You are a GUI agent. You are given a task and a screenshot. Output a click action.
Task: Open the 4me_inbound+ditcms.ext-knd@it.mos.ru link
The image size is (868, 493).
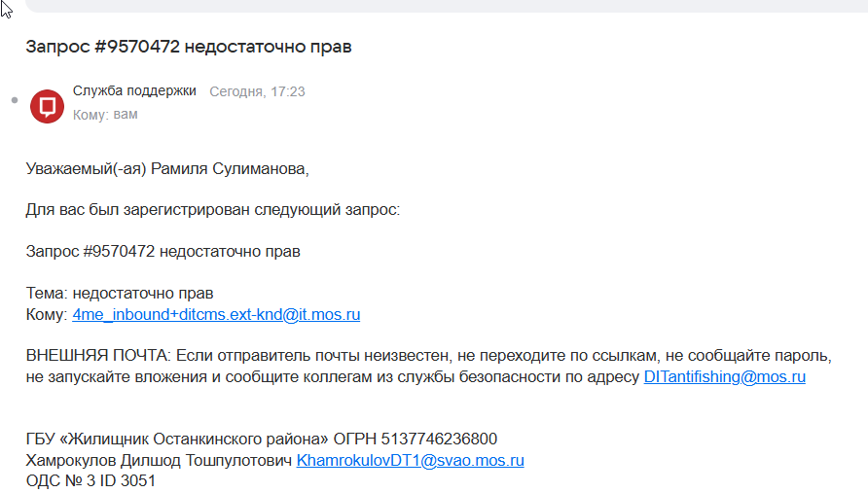coord(216,314)
